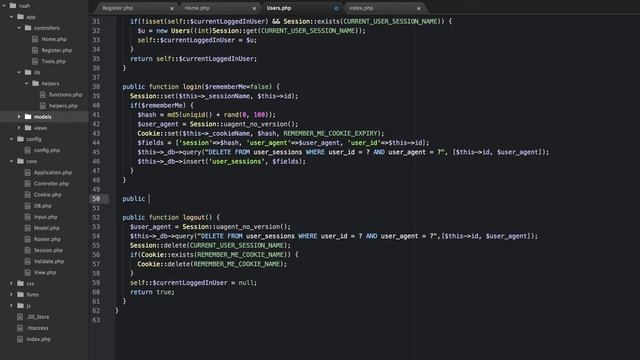The image size is (640, 360).
Task: Collapse the core folder arrow
Action: pyautogui.click(x=11, y=161)
